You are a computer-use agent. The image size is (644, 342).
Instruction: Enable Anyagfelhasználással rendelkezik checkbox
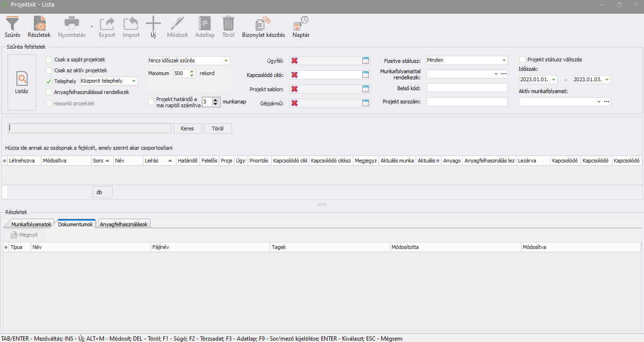click(x=49, y=92)
